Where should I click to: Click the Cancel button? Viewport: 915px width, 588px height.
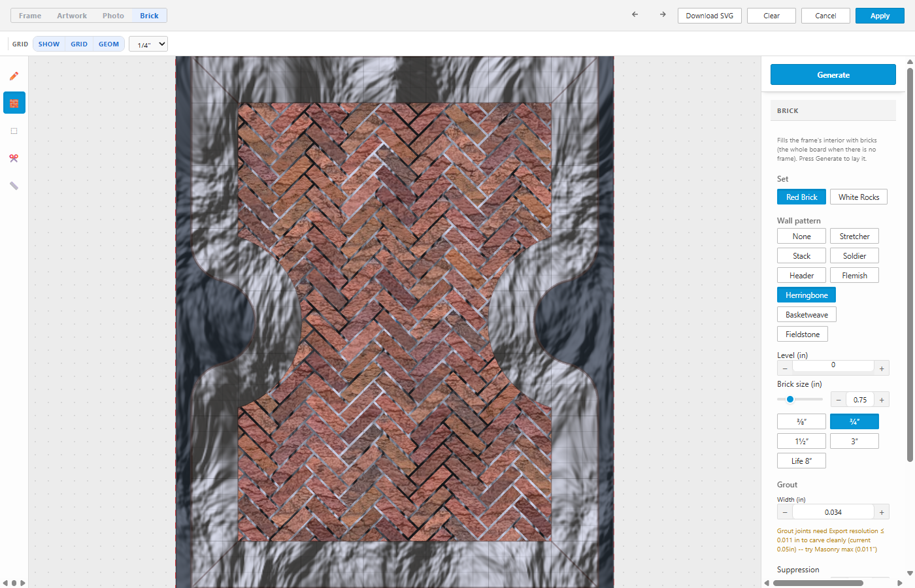[825, 16]
